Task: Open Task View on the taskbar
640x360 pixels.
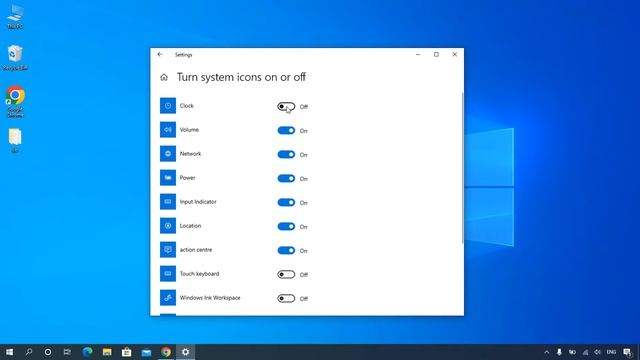Action: 67,352
